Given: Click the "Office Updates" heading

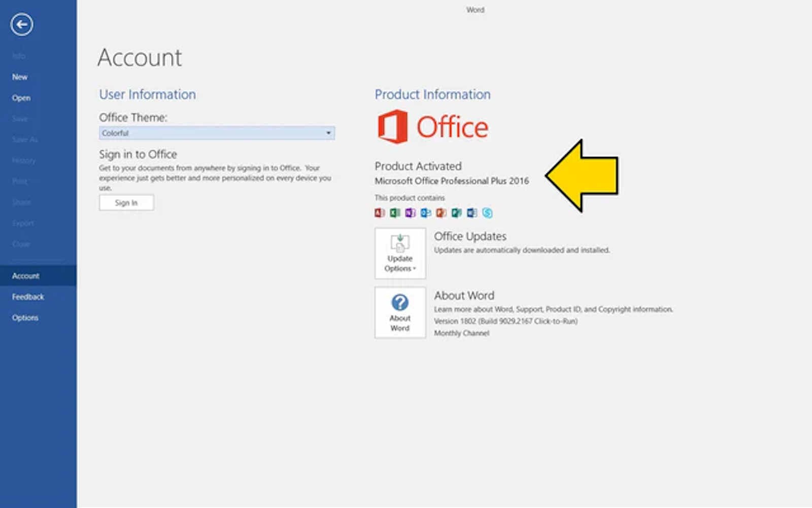Looking at the screenshot, I should (470, 236).
